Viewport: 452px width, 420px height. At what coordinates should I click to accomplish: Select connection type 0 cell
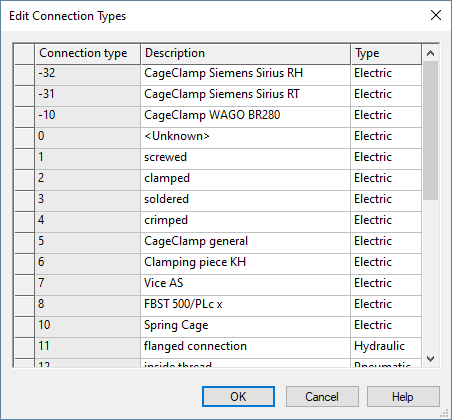(x=88, y=138)
